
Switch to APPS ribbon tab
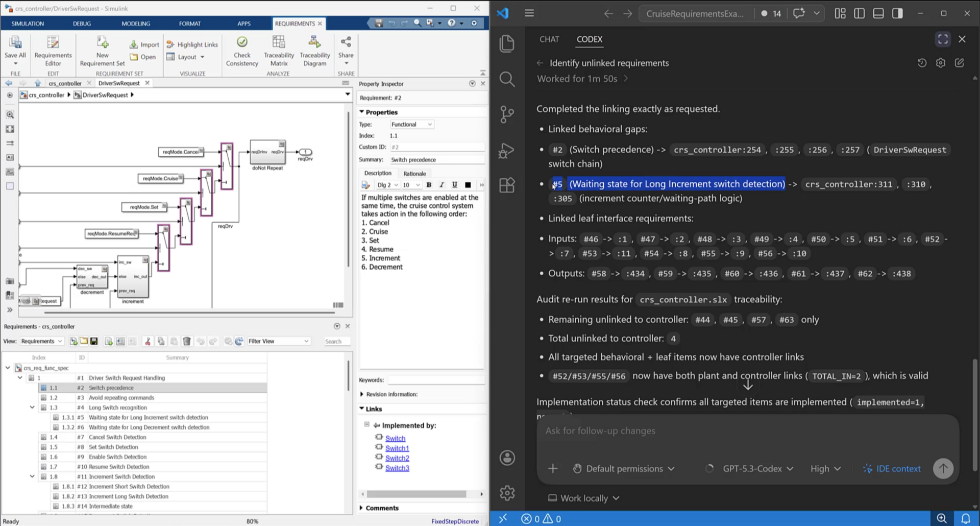click(x=244, y=23)
